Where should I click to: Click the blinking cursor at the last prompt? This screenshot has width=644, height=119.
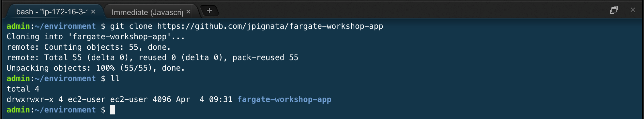[x=113, y=110]
